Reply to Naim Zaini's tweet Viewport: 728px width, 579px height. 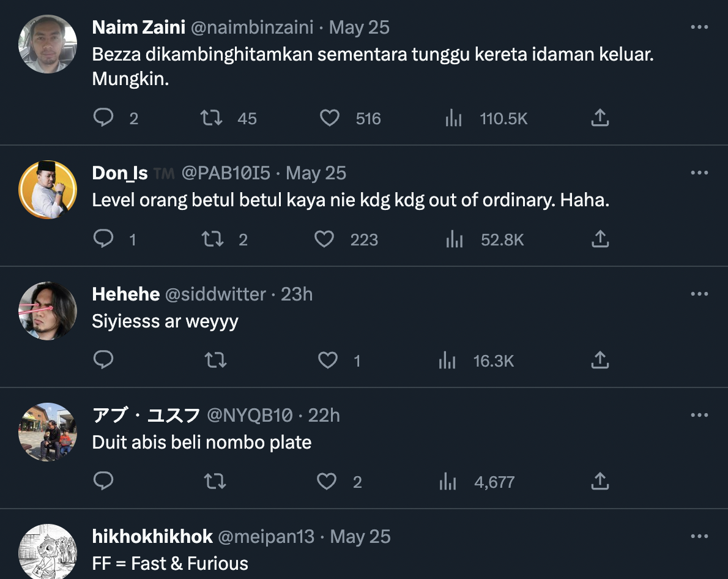pos(103,118)
